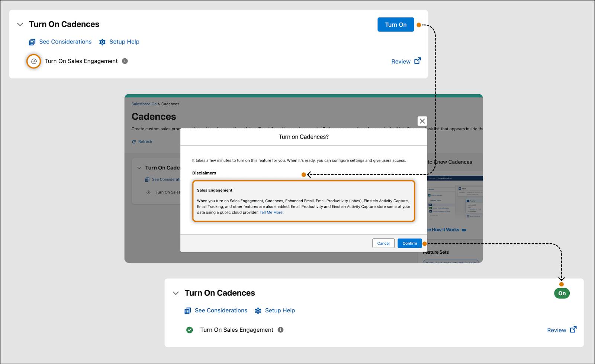Open the Tell Me More link
595x364 pixels.
point(271,212)
